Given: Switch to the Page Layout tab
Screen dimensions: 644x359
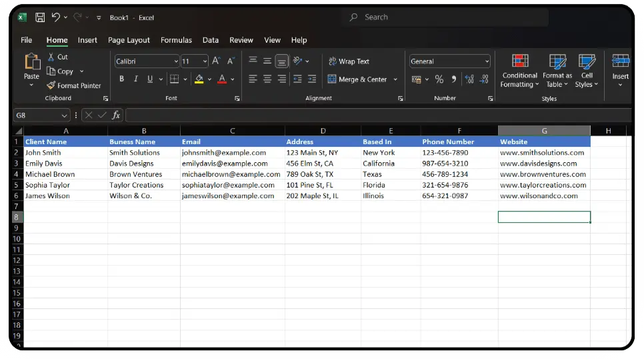Looking at the screenshot, I should (x=129, y=40).
